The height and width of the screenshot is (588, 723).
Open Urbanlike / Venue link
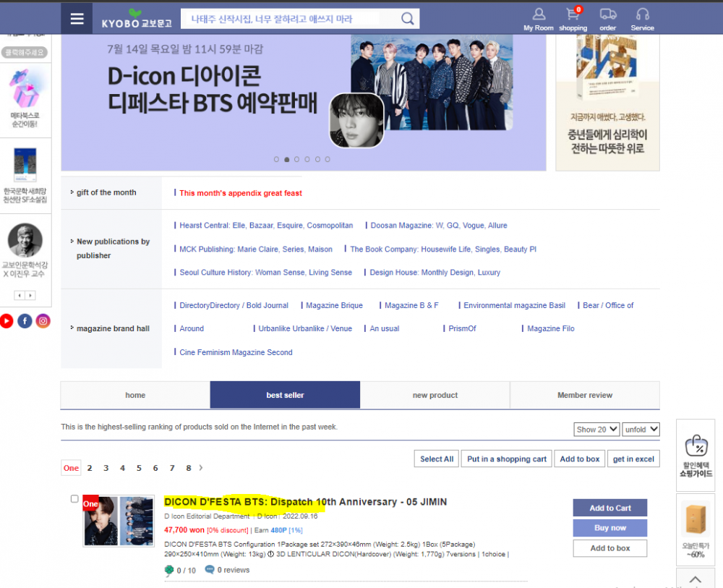305,329
